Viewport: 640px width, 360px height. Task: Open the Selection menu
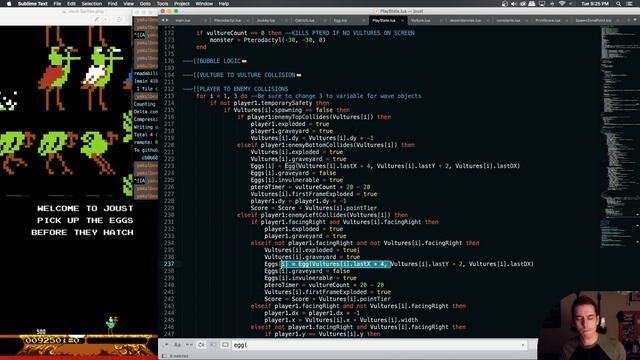pyautogui.click(x=91, y=4)
